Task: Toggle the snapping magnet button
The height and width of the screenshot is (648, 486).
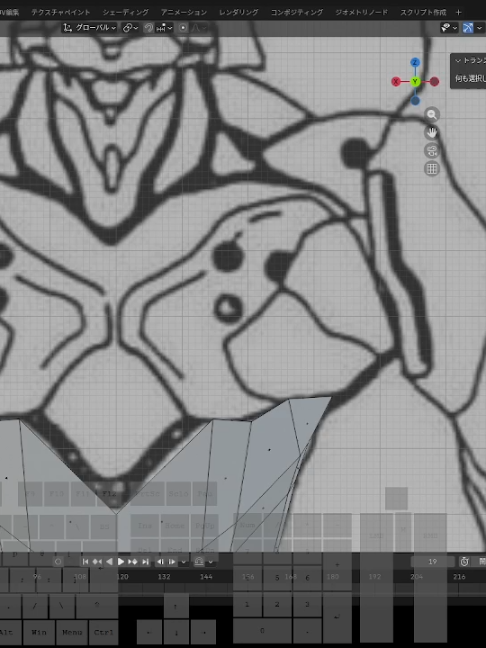Action: click(x=148, y=28)
